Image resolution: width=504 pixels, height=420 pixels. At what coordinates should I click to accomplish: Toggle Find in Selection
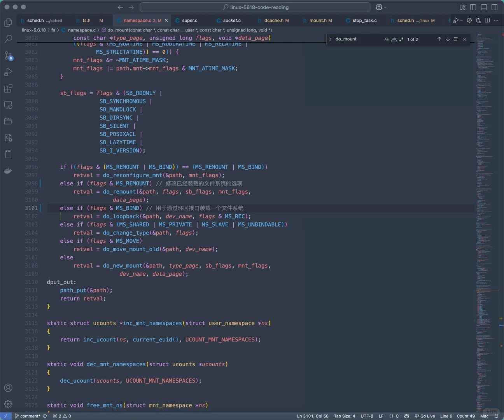click(x=456, y=39)
